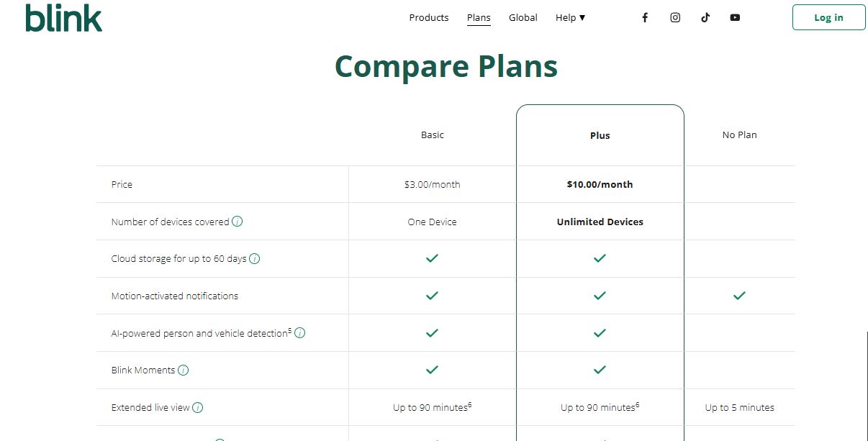Click the Compare Plans heading
The height and width of the screenshot is (441, 868).
446,66
